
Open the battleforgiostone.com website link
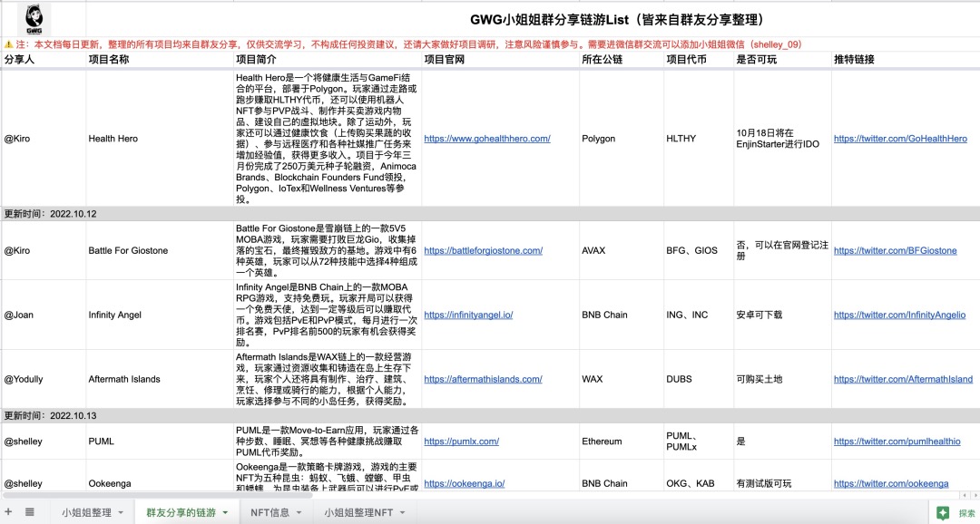tap(483, 250)
